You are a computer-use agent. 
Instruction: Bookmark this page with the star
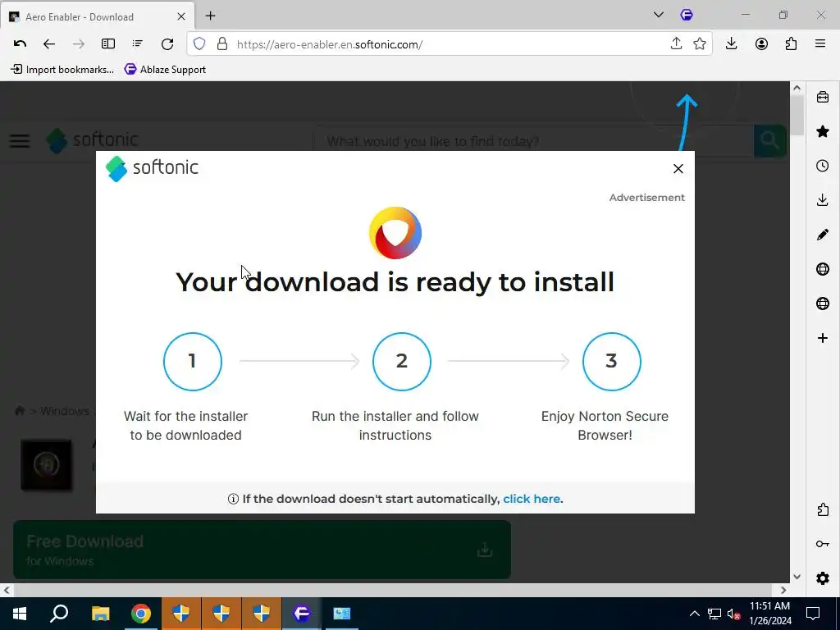tap(700, 44)
